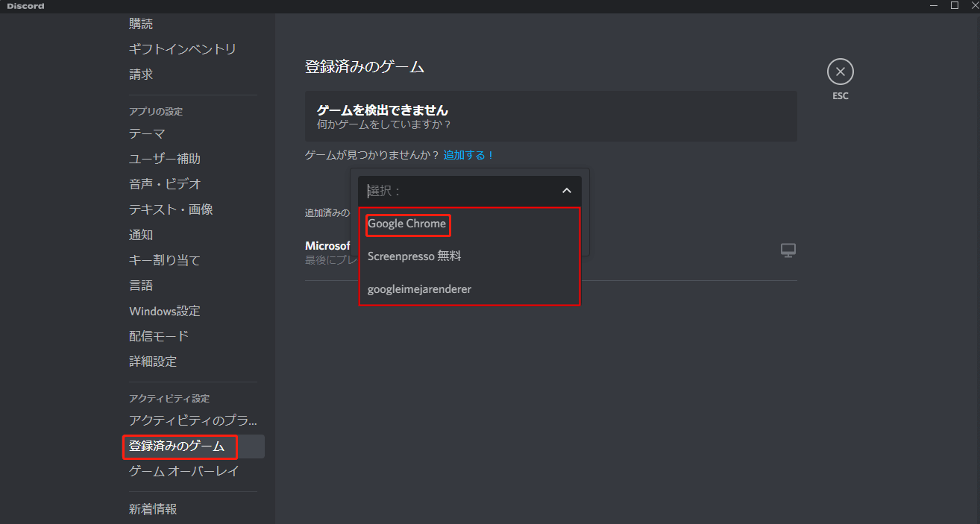The width and height of the screenshot is (980, 524).
Task: Click the 追加する！ link to add a game
Action: [x=467, y=154]
